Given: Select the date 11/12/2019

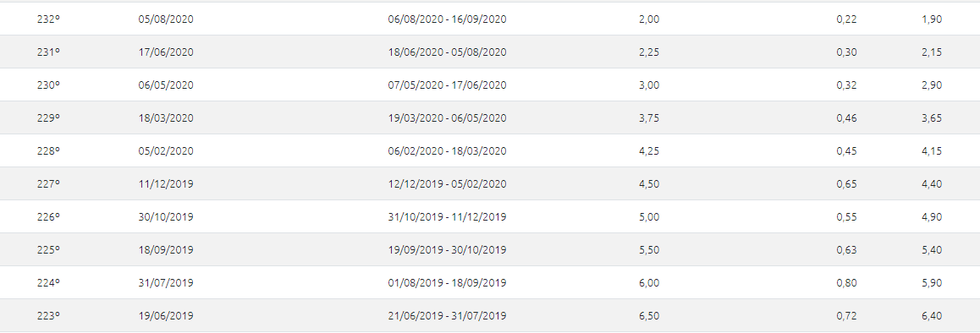Looking at the screenshot, I should pos(166,184).
